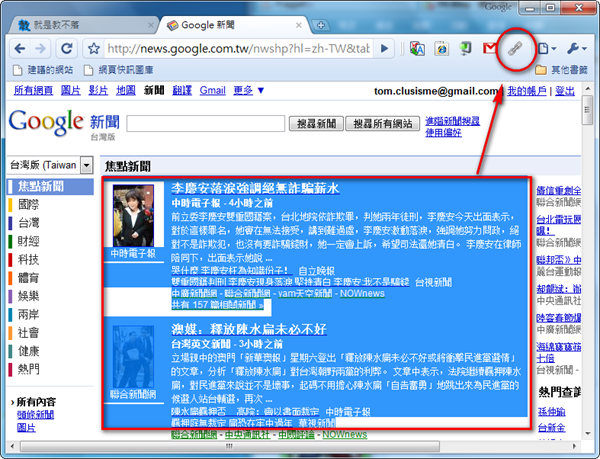
Task: Select 熱門 category in the sidebar
Action: 28,369
